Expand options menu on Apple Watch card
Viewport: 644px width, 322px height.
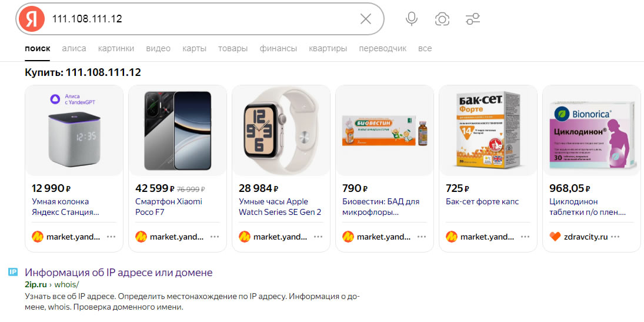point(318,237)
